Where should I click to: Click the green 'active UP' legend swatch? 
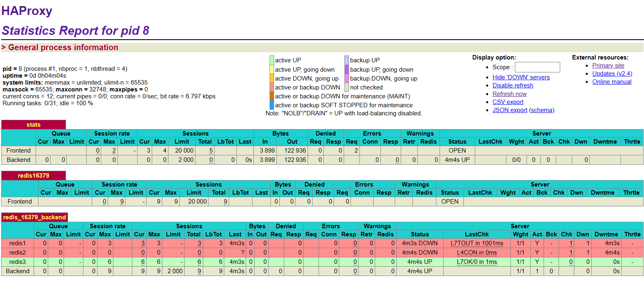pyautogui.click(x=272, y=60)
